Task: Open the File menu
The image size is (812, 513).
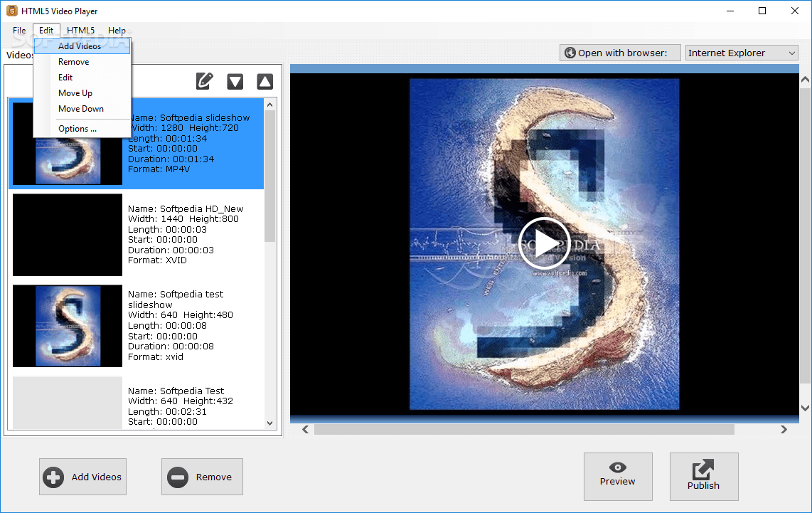Action: pyautogui.click(x=19, y=30)
